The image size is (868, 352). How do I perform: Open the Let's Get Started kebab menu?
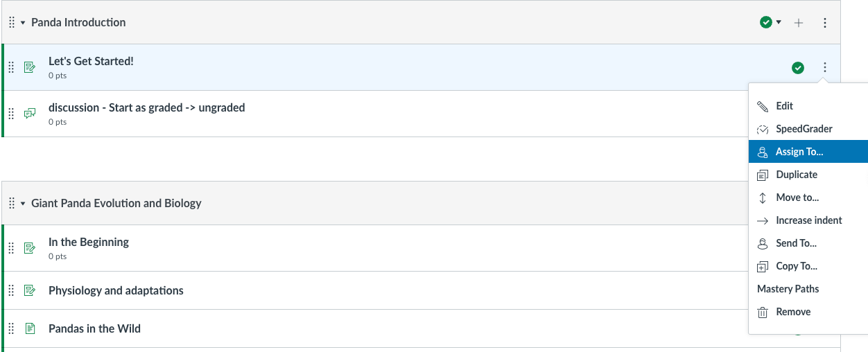[x=825, y=67]
